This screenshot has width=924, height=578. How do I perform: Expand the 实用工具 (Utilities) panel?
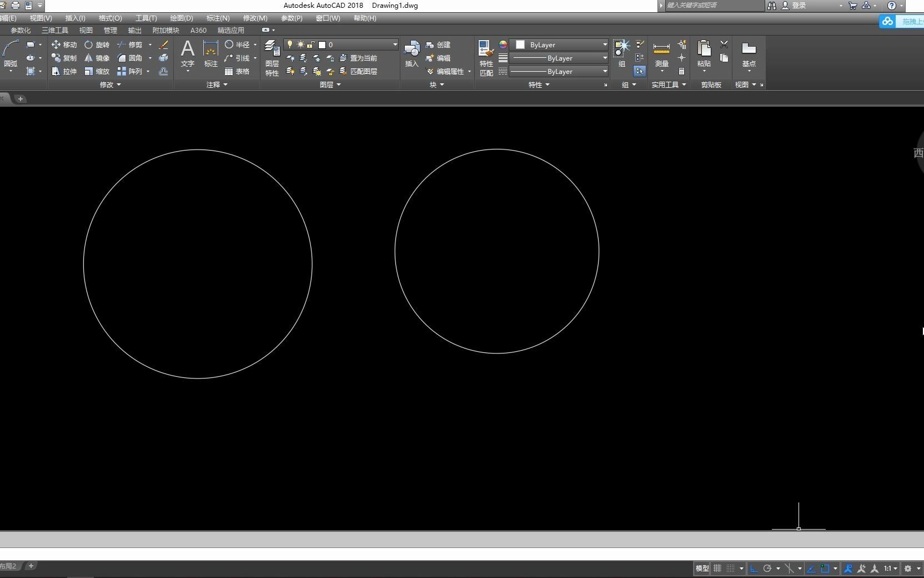coord(669,84)
